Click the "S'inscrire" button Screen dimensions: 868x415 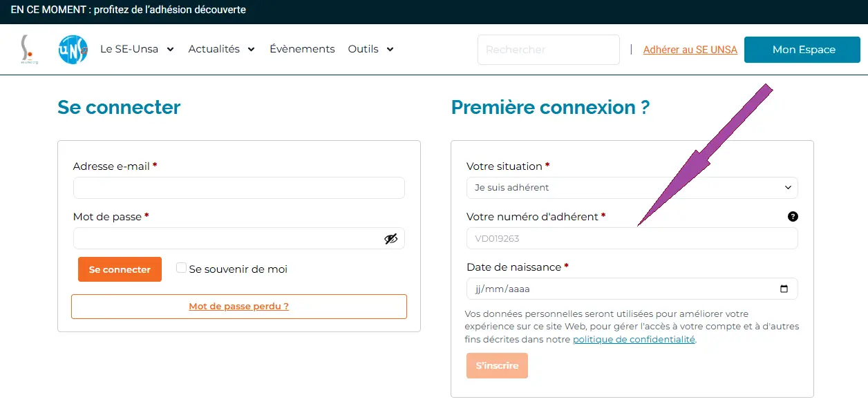click(497, 366)
